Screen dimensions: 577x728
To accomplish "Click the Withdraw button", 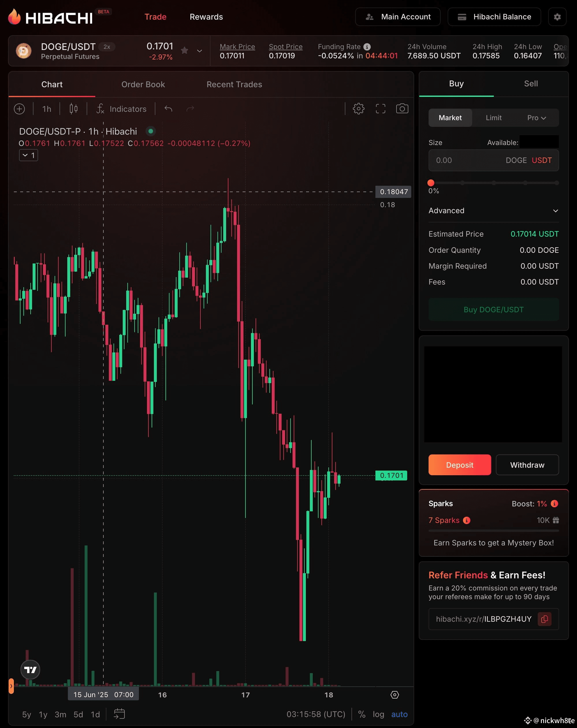I will click(527, 465).
